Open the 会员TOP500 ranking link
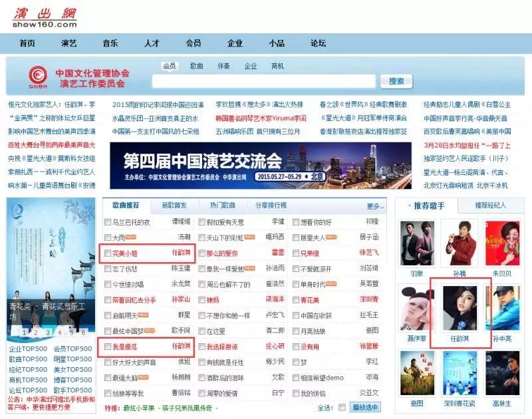The height and width of the screenshot is (419, 532). pyautogui.click(x=72, y=349)
